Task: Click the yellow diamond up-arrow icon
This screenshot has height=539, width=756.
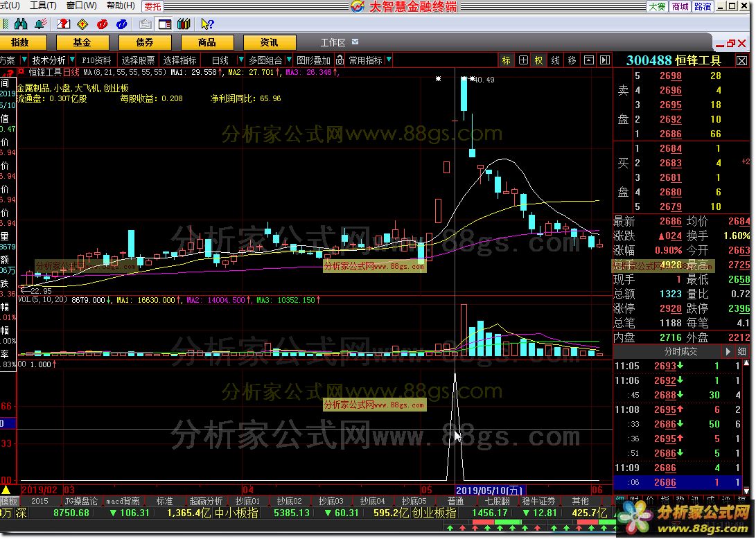Action: click(82, 24)
